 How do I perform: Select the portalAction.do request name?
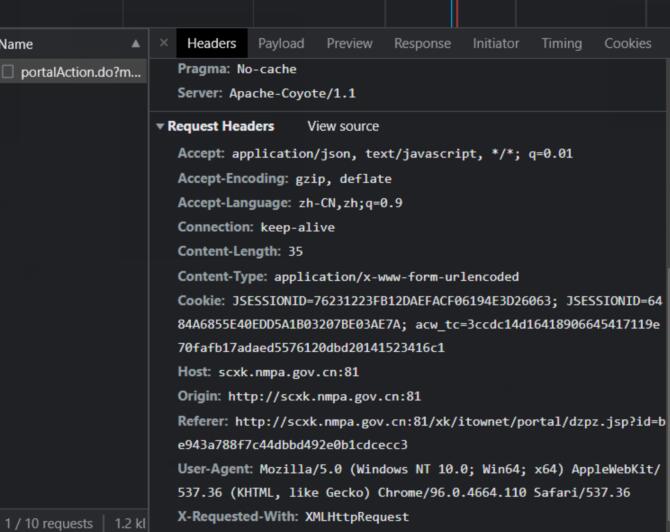click(x=83, y=72)
